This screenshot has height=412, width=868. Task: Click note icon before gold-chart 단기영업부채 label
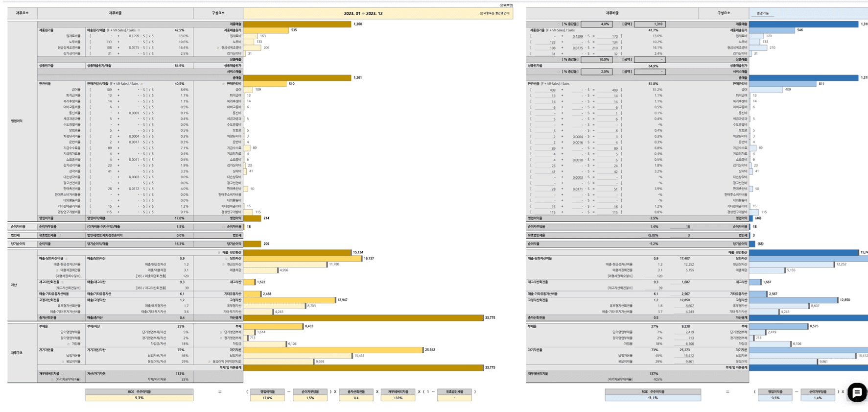[x=221, y=332]
